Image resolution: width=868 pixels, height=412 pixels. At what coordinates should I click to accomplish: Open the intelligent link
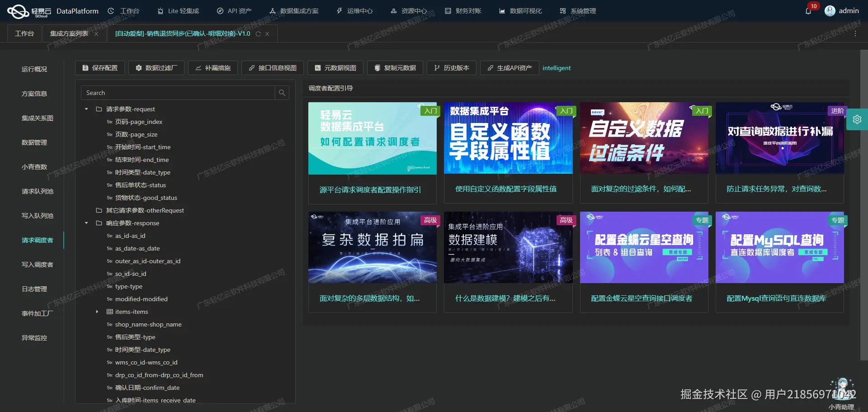click(x=557, y=68)
